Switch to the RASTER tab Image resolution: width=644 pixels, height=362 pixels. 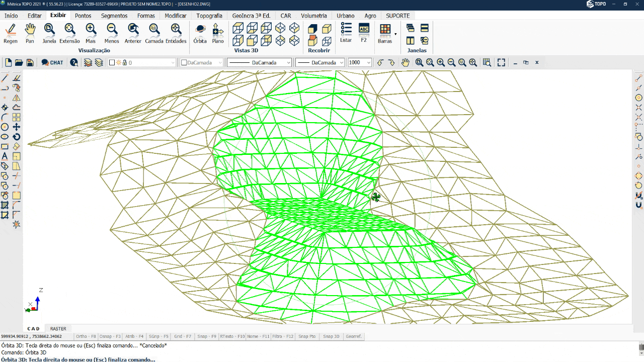[x=58, y=329]
